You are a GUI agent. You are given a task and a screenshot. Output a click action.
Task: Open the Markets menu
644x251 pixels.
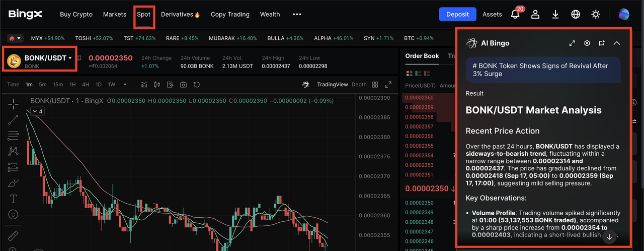tap(115, 14)
